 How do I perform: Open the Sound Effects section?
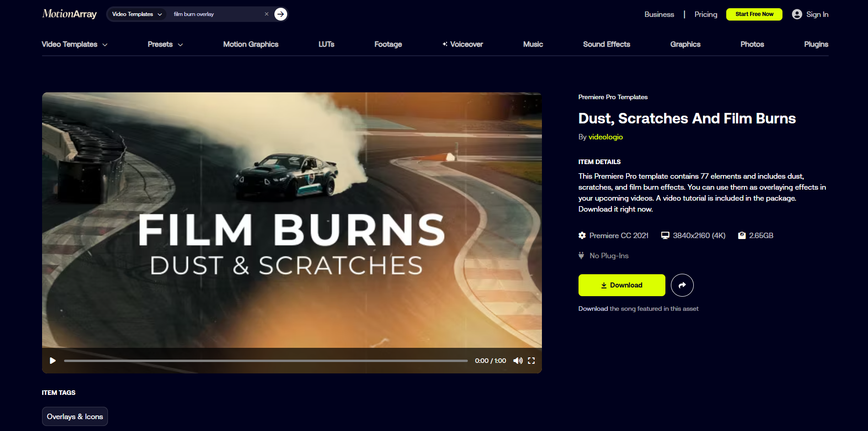[606, 44]
